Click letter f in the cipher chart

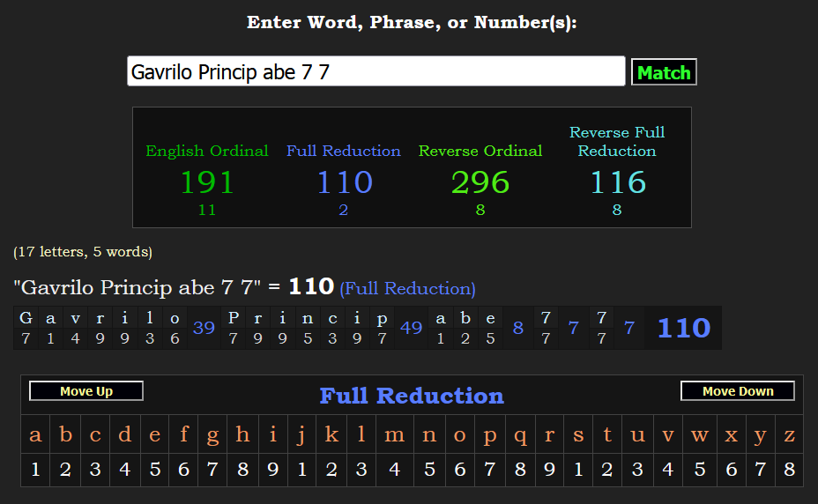(183, 434)
